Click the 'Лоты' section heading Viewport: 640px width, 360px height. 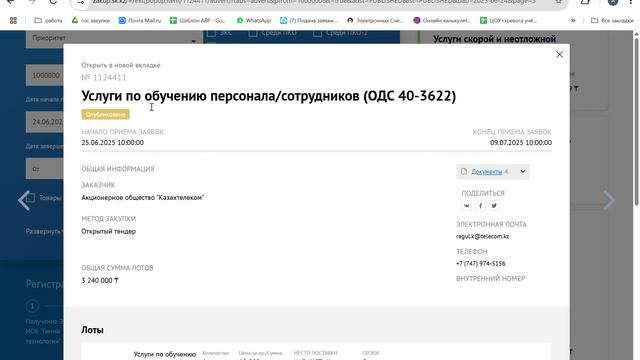92,330
